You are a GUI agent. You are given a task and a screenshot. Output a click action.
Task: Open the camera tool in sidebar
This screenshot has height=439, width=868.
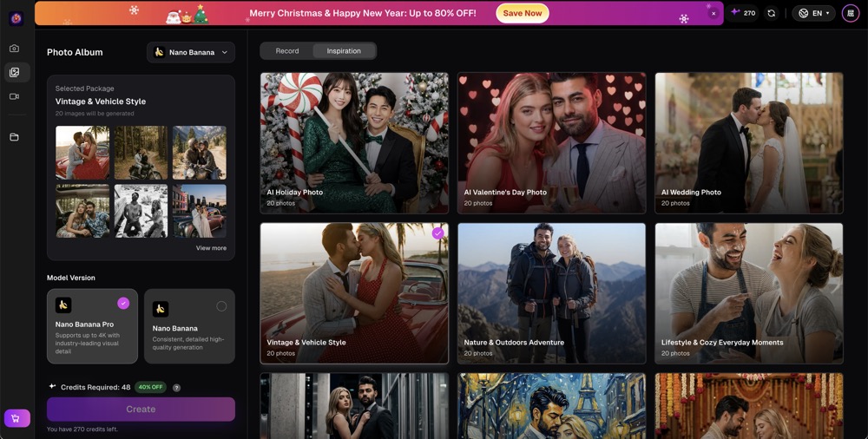pos(15,49)
